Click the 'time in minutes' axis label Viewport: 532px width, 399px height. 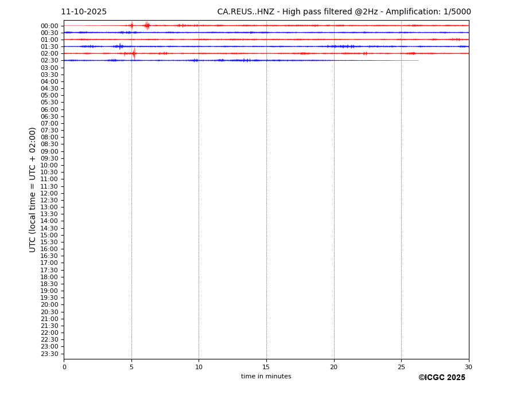266,377
